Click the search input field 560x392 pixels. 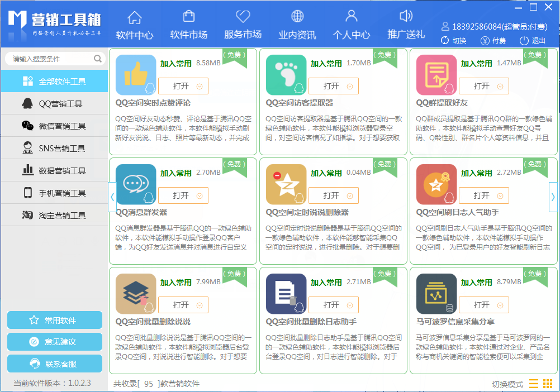pyautogui.click(x=50, y=59)
